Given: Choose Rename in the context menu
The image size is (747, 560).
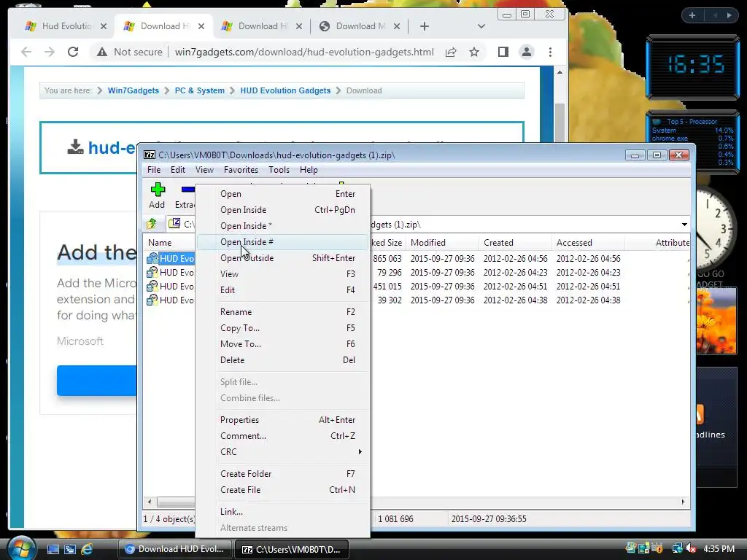Looking at the screenshot, I should [283, 312].
